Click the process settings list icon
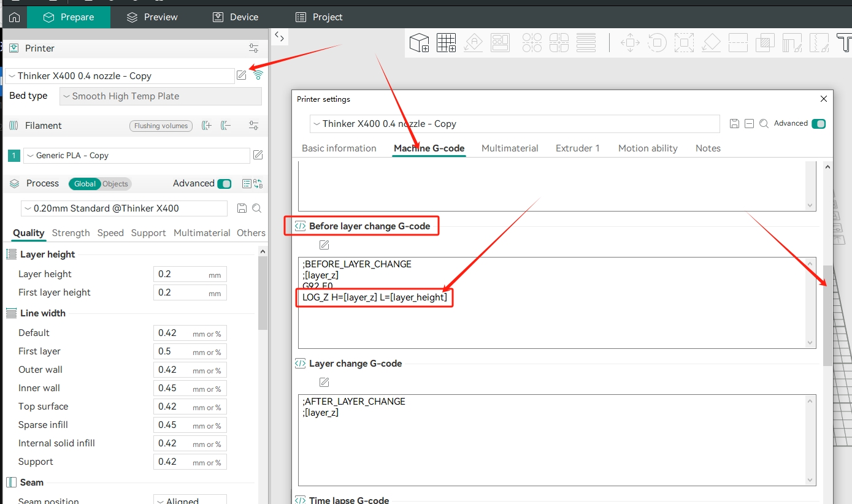Viewport: 852px width, 504px height. (247, 183)
